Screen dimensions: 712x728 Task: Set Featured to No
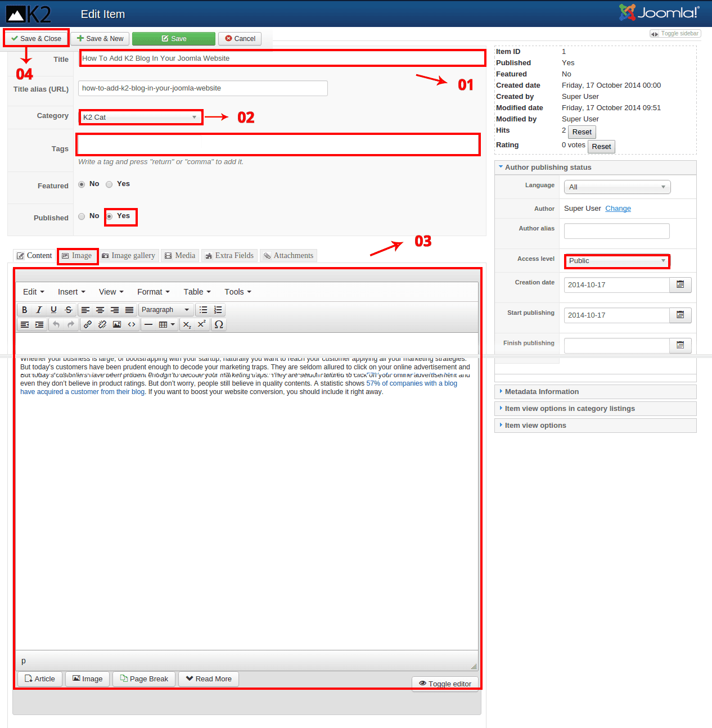(82, 184)
